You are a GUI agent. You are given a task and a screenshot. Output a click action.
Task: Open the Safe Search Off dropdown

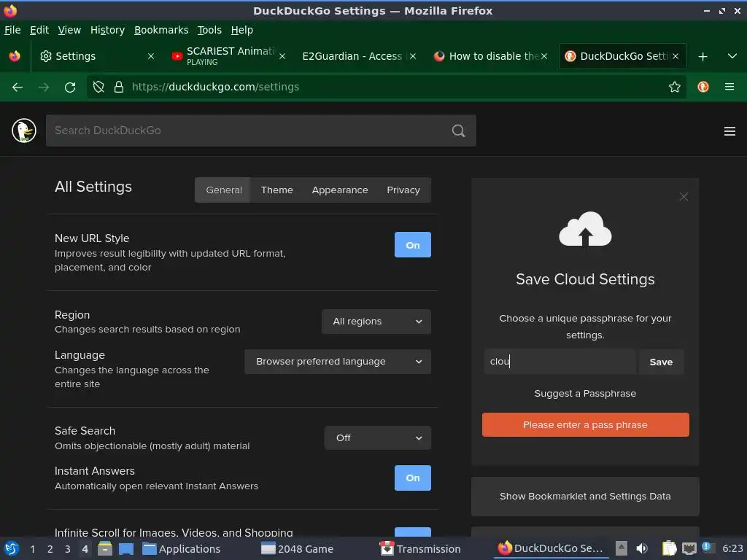tap(378, 437)
